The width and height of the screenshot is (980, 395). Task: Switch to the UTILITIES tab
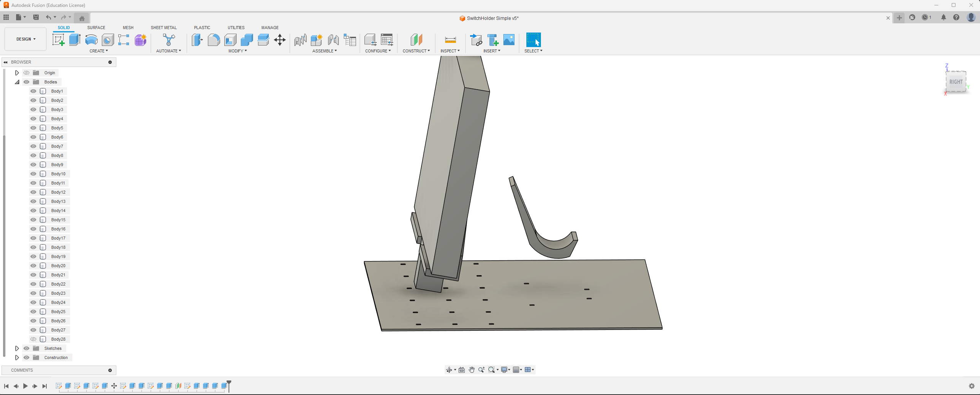[x=236, y=28]
